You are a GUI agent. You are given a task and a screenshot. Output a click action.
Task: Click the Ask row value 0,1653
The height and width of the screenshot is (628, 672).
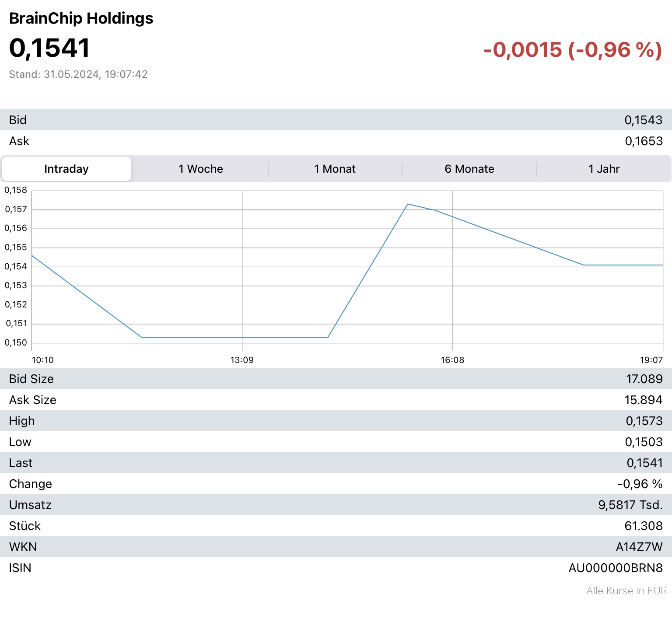(644, 141)
